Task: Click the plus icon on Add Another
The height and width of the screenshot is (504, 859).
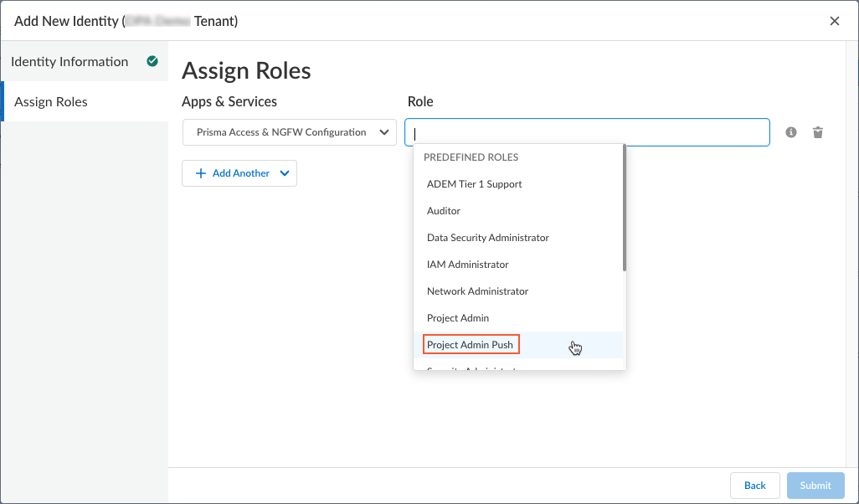Action: (x=200, y=173)
